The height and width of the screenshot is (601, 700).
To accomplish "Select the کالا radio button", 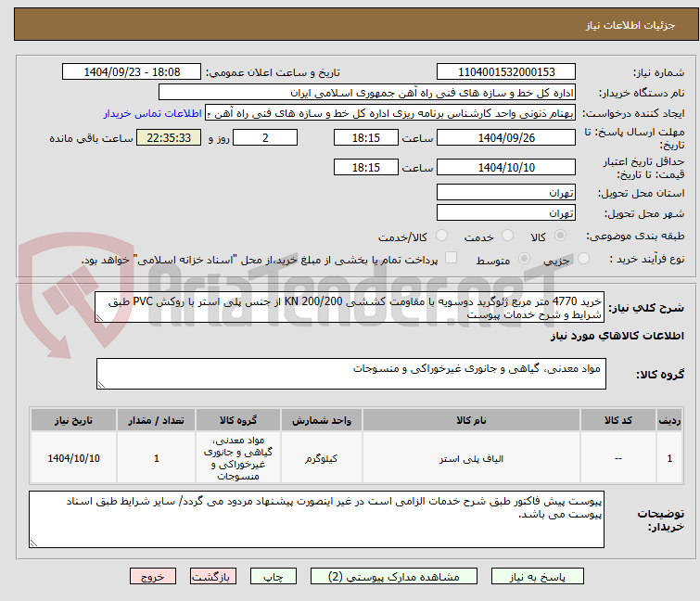I will (x=560, y=236).
